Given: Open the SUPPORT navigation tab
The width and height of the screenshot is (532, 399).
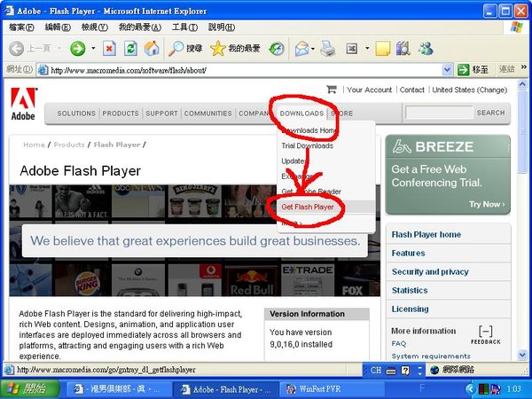Looking at the screenshot, I should 161,113.
